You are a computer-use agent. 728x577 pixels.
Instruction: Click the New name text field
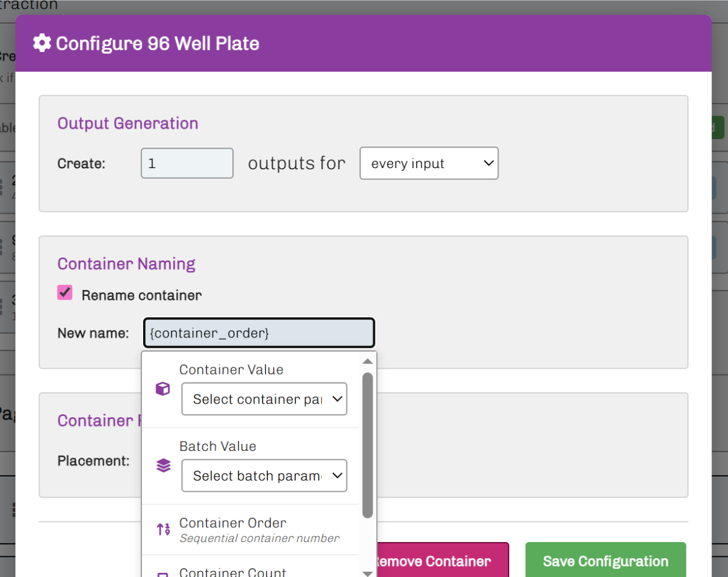[x=258, y=333]
